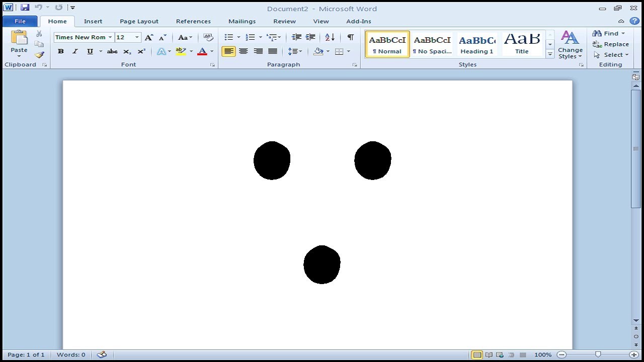Toggle Italic formatting

[75, 51]
